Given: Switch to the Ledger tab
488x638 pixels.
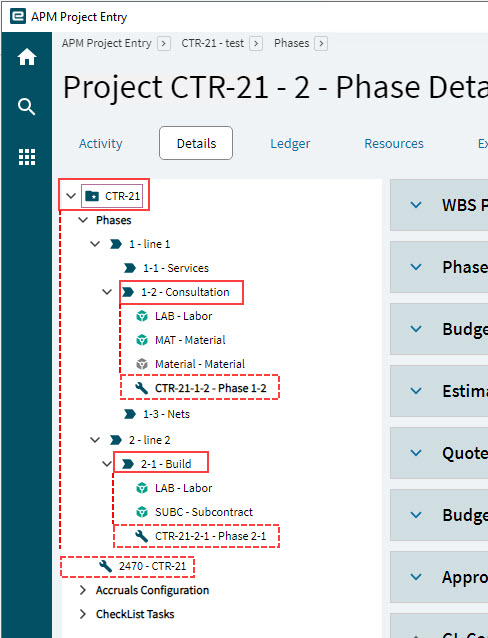Looking at the screenshot, I should pos(290,144).
